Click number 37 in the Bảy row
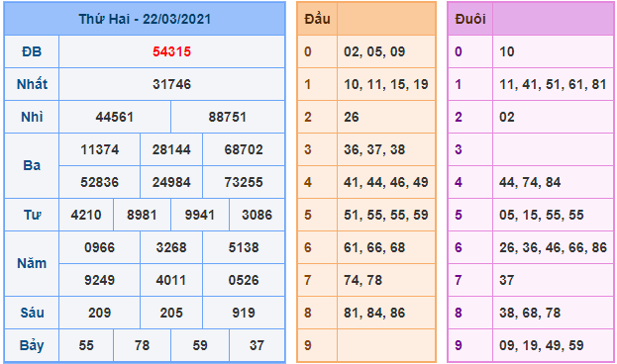Viewport: 617px width, 364px height. coord(257,345)
